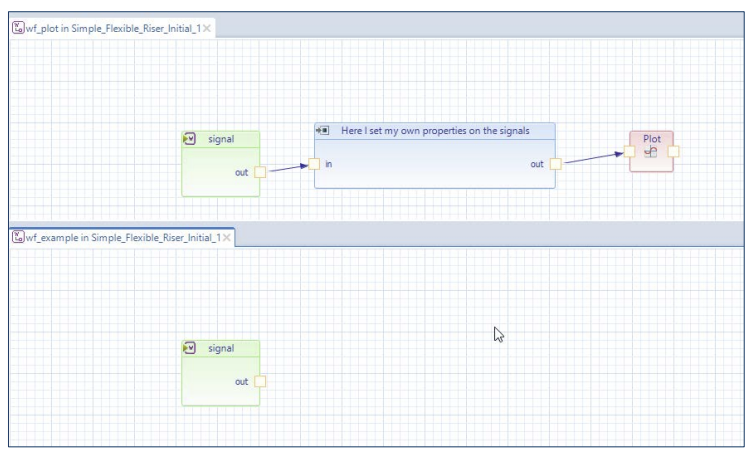
Task: Select connection arrow from signal to properties node
Action: [x=288, y=168]
